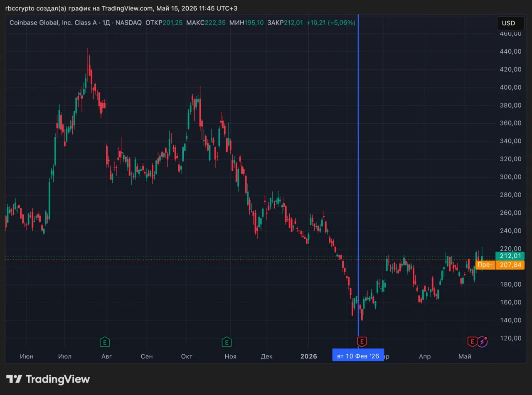Click the 180,00 price axis label
This screenshot has height=395, width=532.
(510, 284)
